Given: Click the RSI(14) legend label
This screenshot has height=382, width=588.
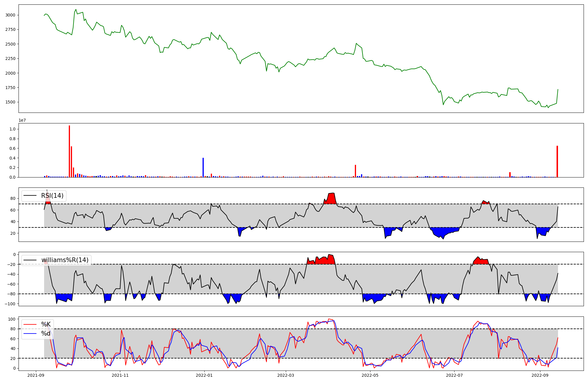Looking at the screenshot, I should pyautogui.click(x=52, y=196).
